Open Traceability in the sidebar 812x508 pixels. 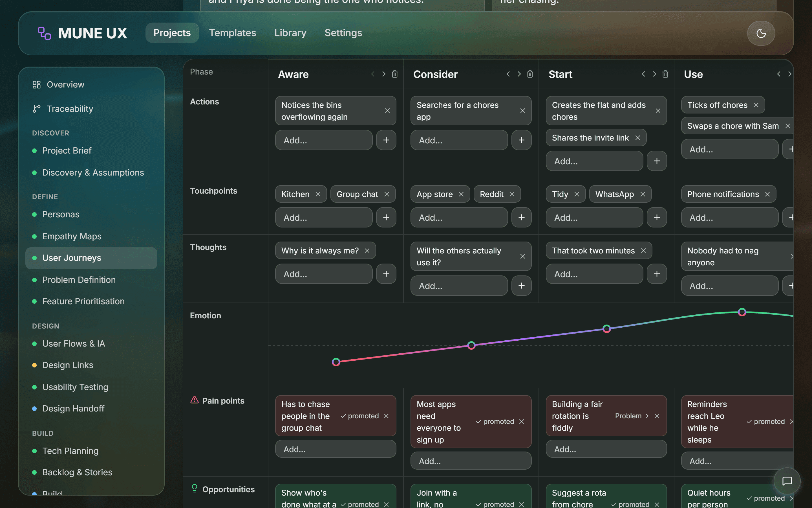click(91, 109)
